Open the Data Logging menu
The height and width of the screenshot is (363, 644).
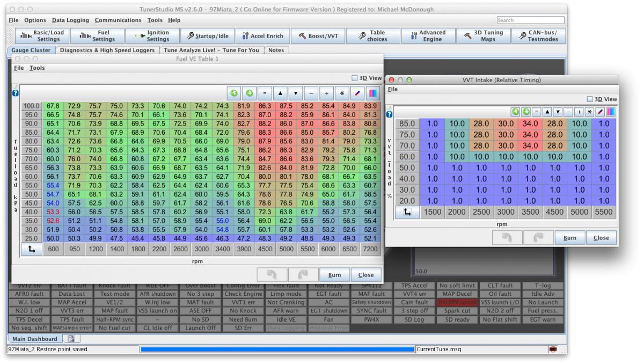70,20
